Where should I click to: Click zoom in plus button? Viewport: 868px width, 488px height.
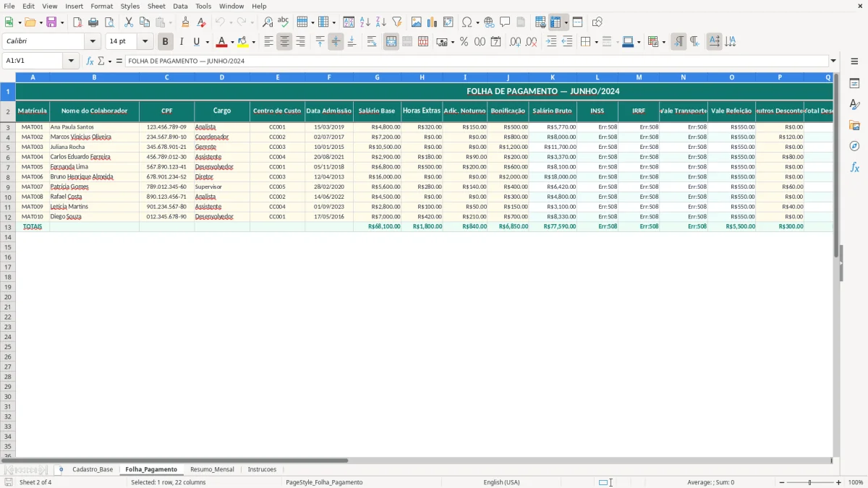(x=838, y=482)
